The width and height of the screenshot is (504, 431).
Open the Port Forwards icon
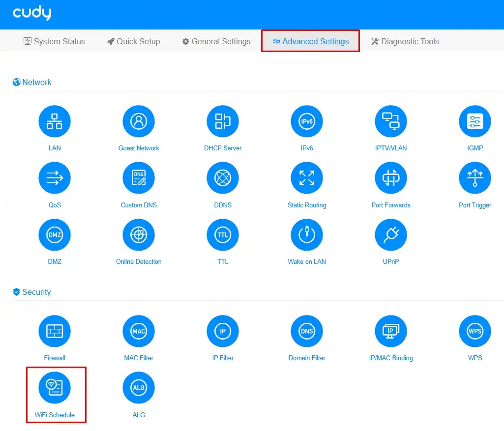391,178
